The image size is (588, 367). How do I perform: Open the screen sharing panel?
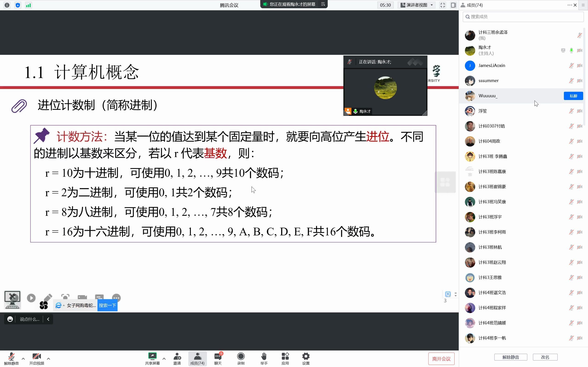tap(152, 358)
